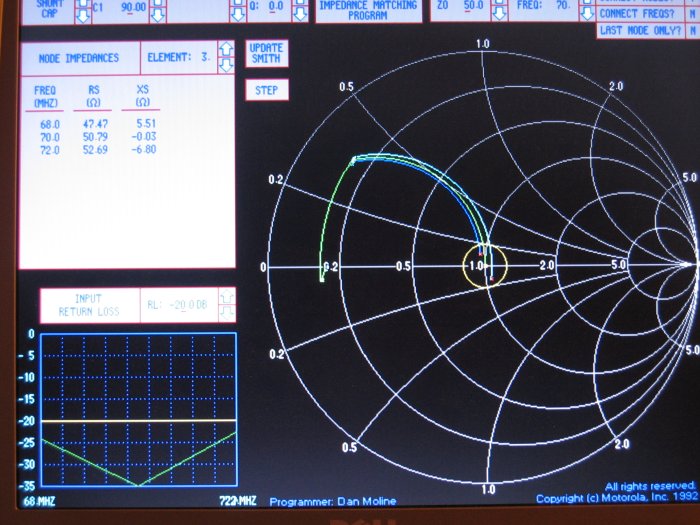This screenshot has width=700, height=525.
Task: Select the RL: -20.0 DB field
Action: pos(179,305)
